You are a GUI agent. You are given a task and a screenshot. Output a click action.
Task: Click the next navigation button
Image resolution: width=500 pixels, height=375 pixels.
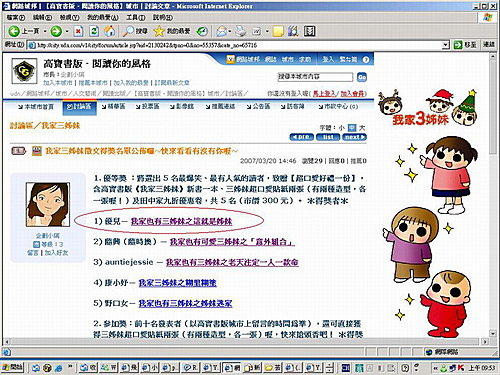pos(354,137)
